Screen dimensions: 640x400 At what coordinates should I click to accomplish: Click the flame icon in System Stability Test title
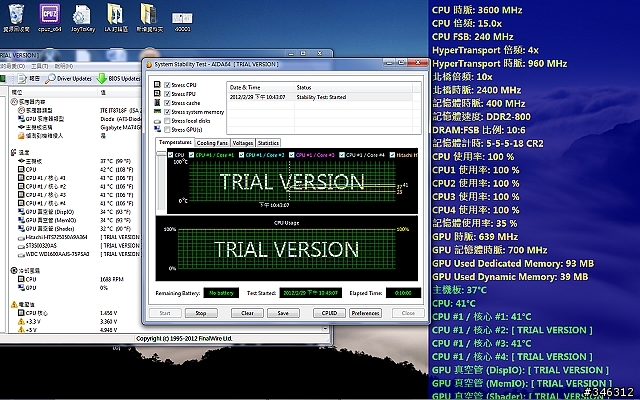click(149, 64)
